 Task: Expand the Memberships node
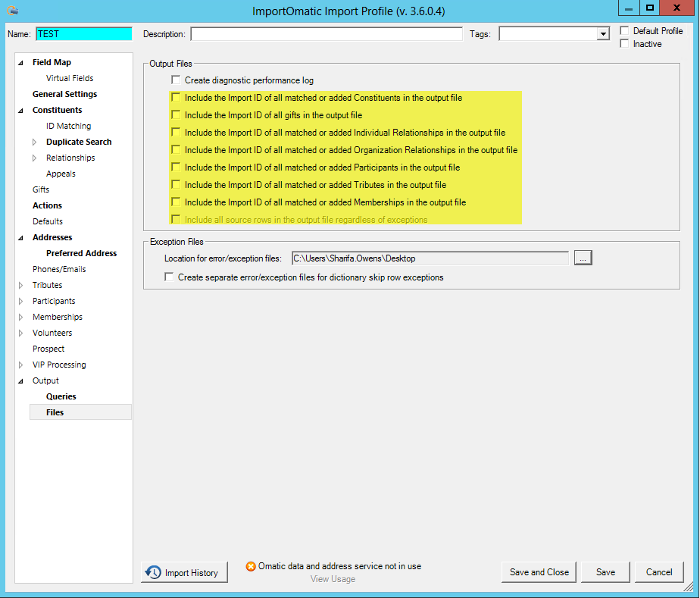[20, 317]
